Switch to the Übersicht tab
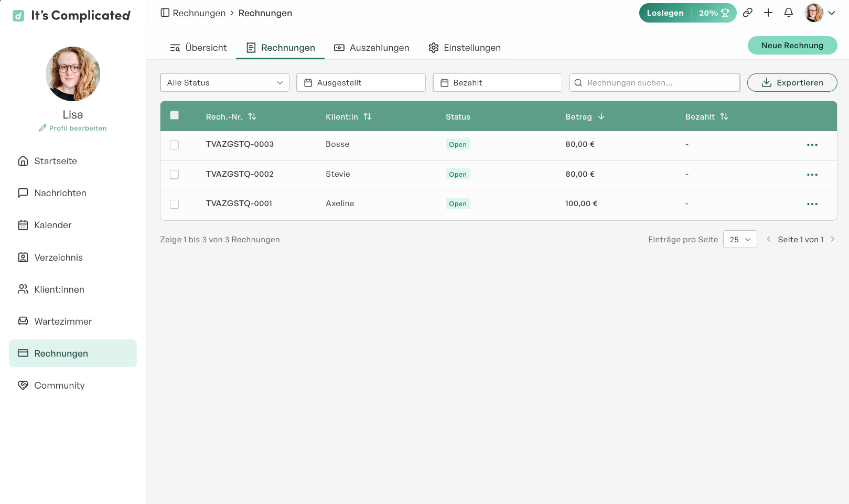The width and height of the screenshot is (849, 504). 198,48
